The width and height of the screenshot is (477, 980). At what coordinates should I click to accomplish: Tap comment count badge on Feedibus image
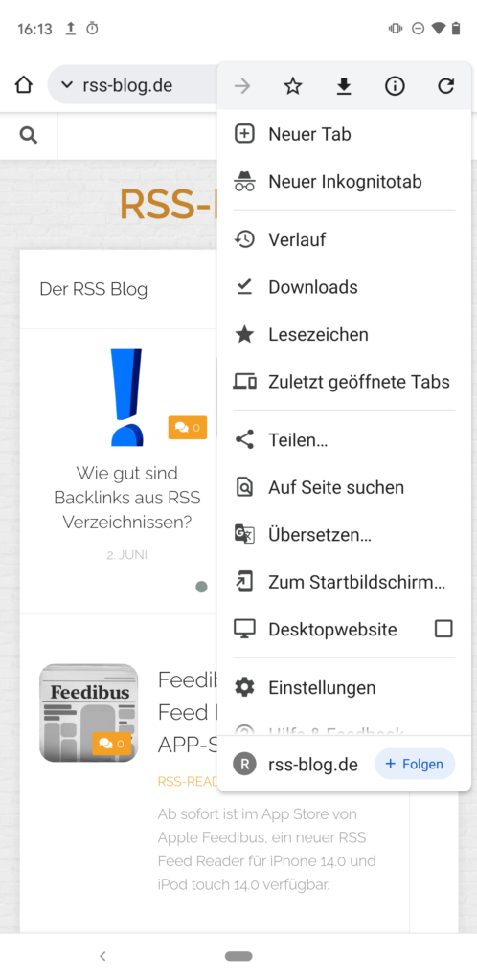click(x=112, y=744)
